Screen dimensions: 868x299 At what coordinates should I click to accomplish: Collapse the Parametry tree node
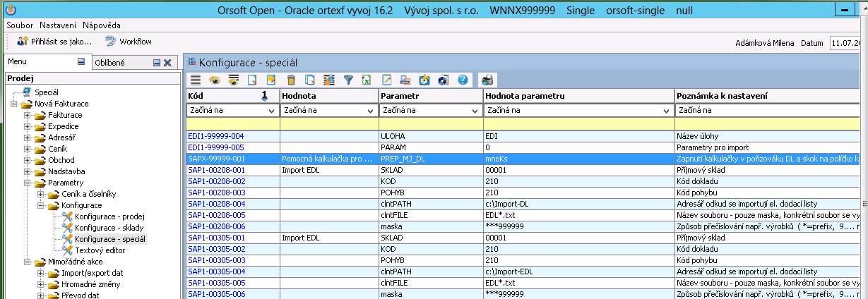[x=28, y=183]
